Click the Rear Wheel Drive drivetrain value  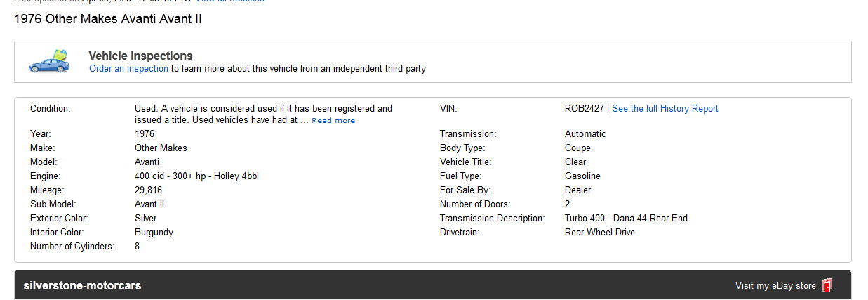(x=599, y=233)
